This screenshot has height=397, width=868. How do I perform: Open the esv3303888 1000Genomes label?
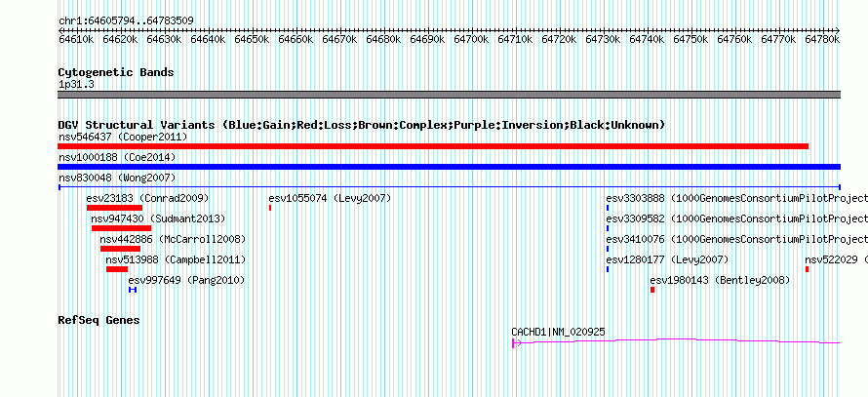tap(736, 198)
